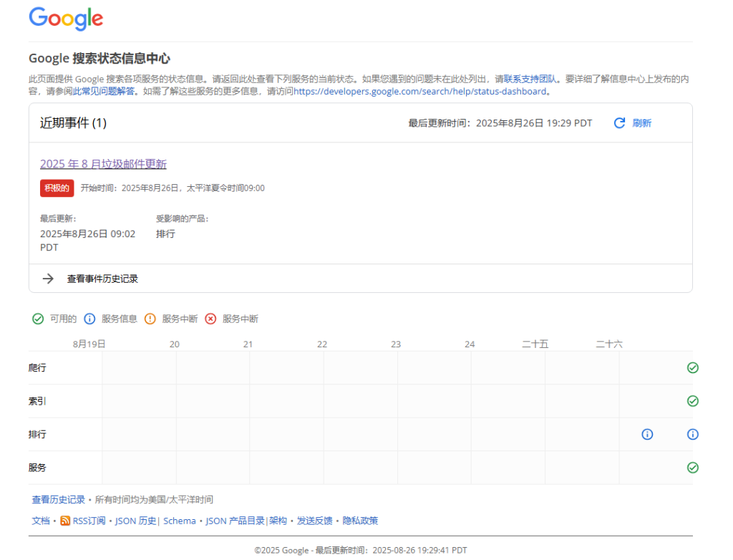The height and width of the screenshot is (560, 733).
Task: Click the blue 服务信息 legend icon
Action: (89, 319)
